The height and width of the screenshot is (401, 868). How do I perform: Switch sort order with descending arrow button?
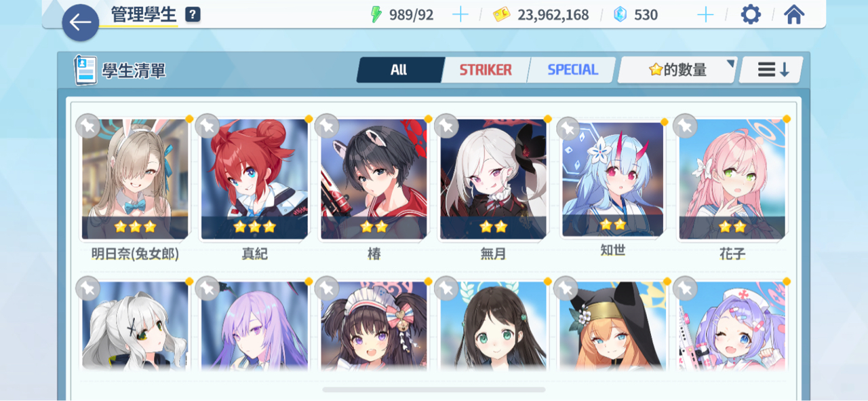click(772, 69)
